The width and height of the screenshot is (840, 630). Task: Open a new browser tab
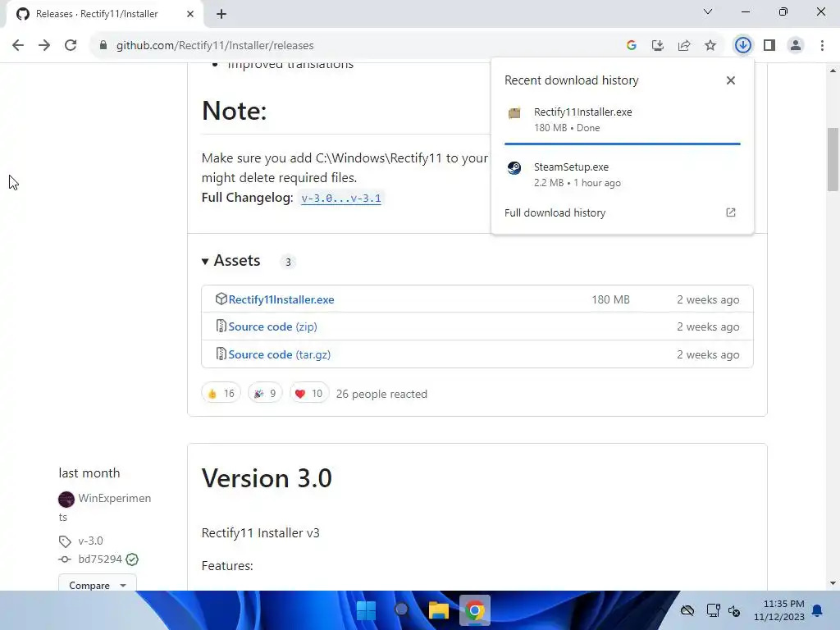221,14
